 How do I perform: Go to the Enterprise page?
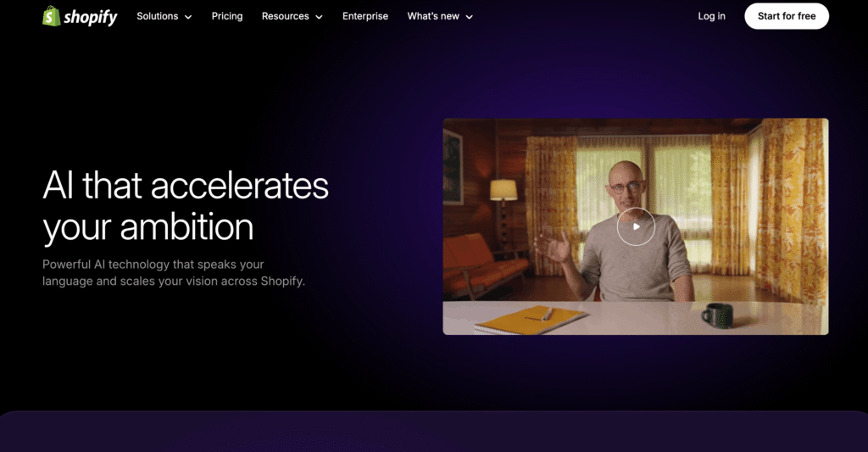coord(365,16)
